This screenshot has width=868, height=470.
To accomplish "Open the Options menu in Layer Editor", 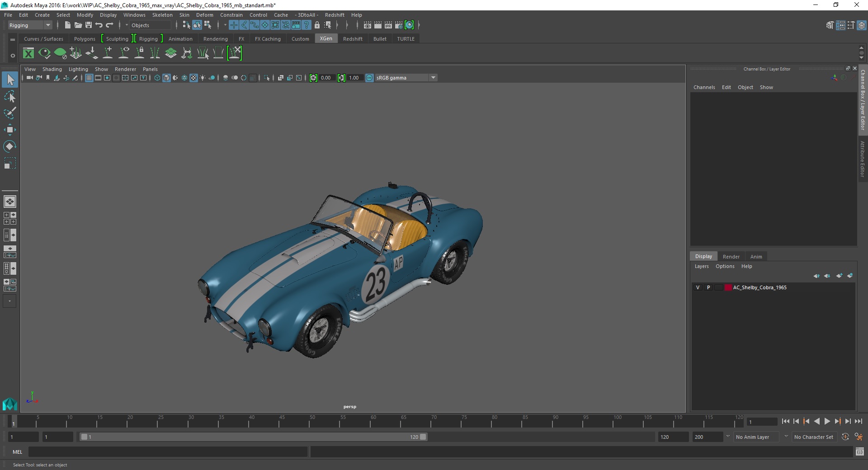I will point(725,266).
